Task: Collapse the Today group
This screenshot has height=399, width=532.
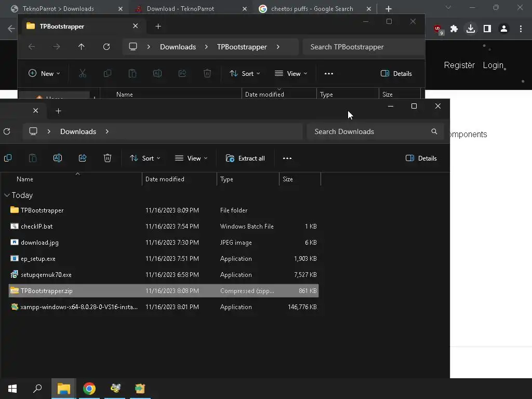Action: pyautogui.click(x=7, y=195)
